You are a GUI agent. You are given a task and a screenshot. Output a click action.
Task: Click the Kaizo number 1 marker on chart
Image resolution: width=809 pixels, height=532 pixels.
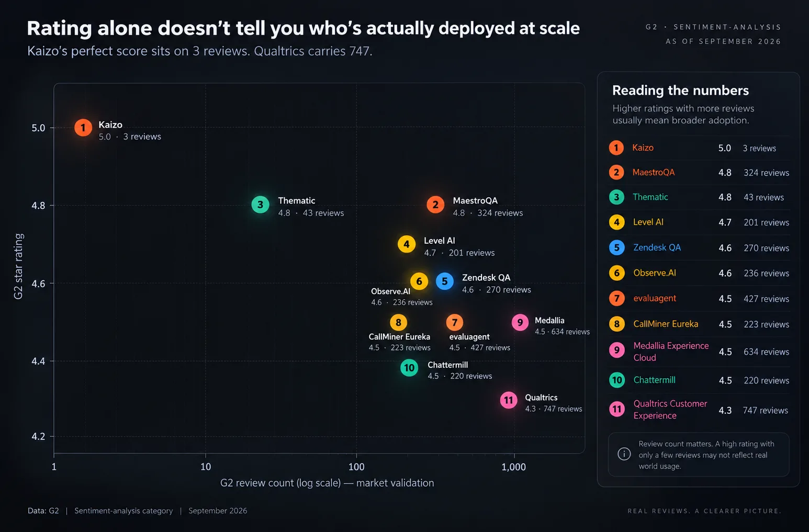pyautogui.click(x=83, y=128)
